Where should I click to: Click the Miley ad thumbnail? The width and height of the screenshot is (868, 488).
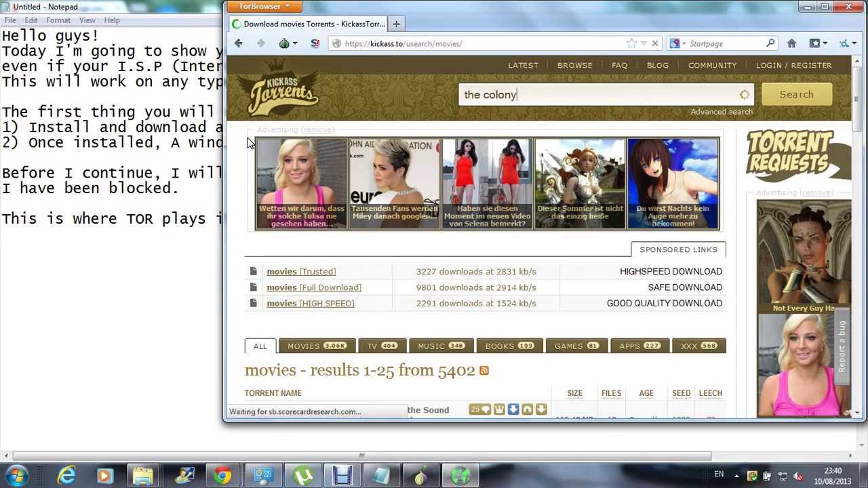(394, 184)
